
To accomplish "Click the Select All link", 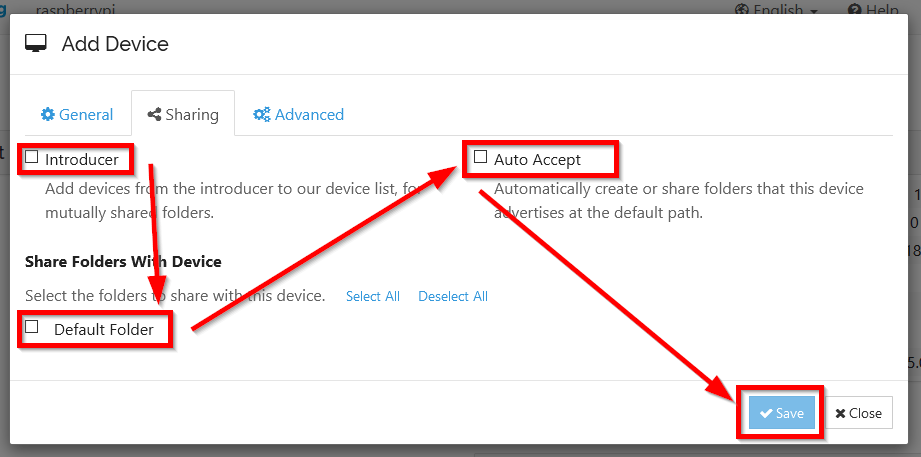I will [x=373, y=296].
